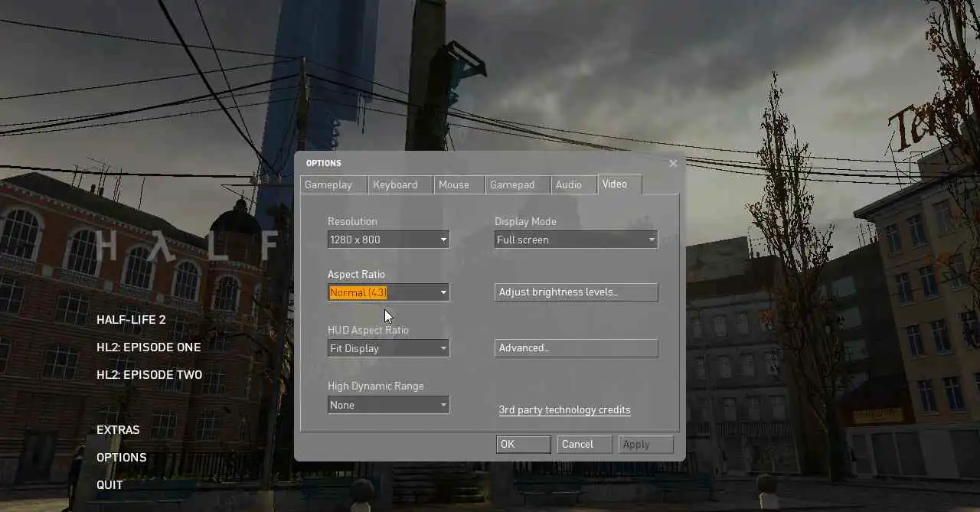Click the Cancel button
Viewport: 980px width, 512px height.
pyautogui.click(x=584, y=444)
